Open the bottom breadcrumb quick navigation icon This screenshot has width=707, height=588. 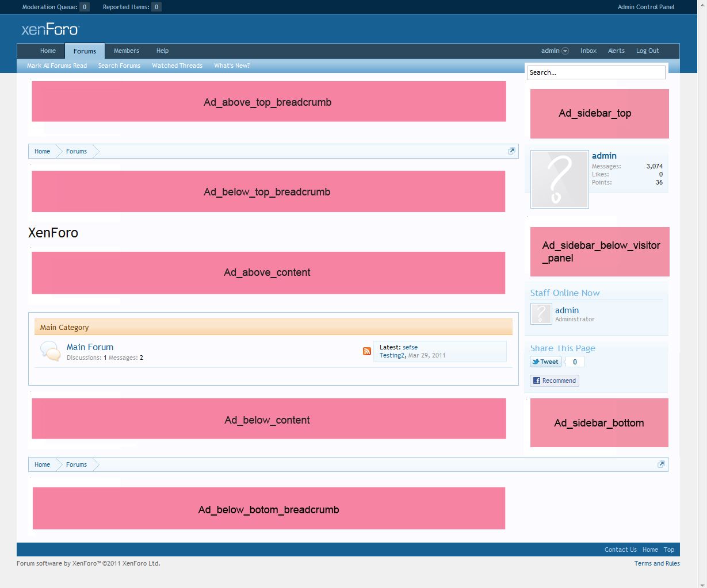pyautogui.click(x=661, y=464)
